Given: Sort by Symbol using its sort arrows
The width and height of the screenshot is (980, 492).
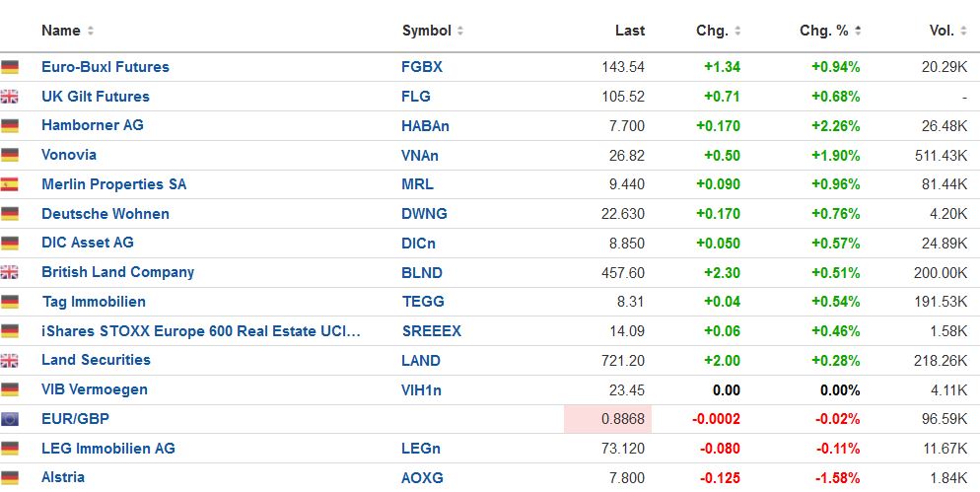Looking at the screenshot, I should [x=460, y=31].
